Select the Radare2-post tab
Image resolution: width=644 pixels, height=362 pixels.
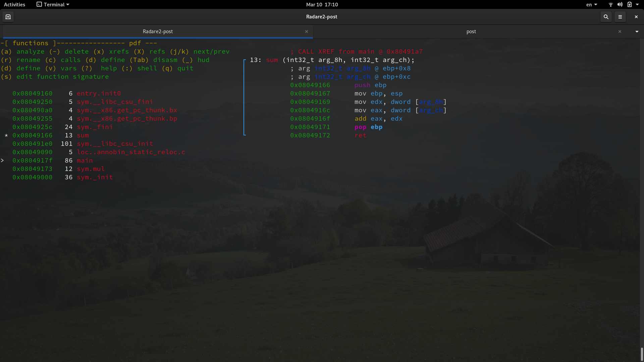point(158,32)
